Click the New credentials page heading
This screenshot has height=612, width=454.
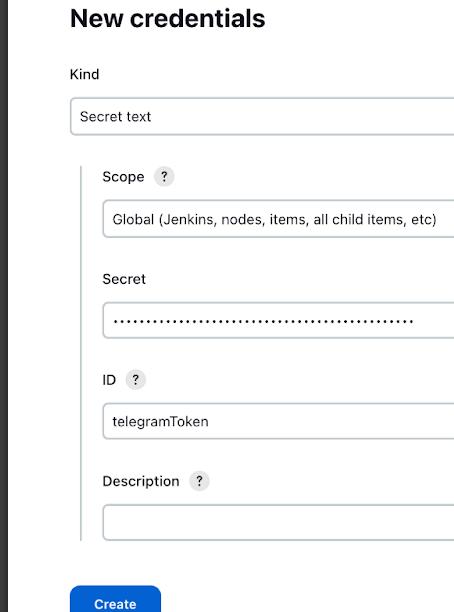point(167,18)
